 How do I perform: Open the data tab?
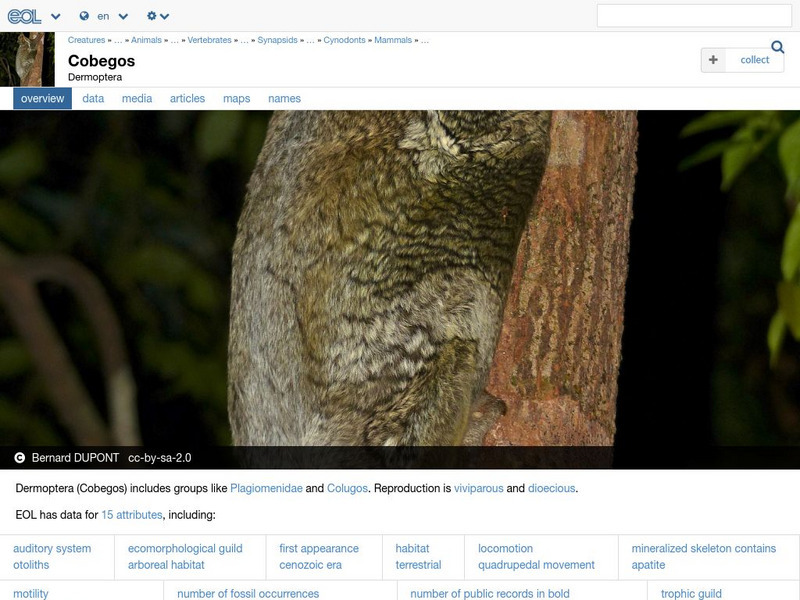click(92, 98)
